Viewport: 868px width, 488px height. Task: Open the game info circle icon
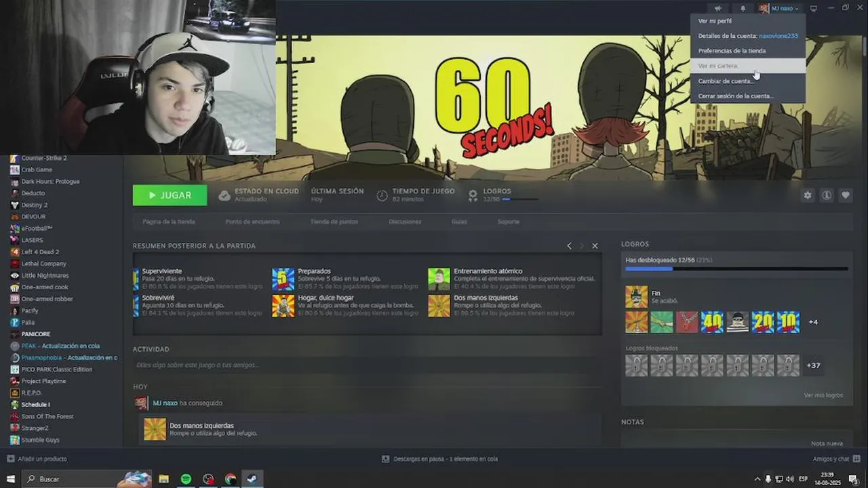click(827, 195)
